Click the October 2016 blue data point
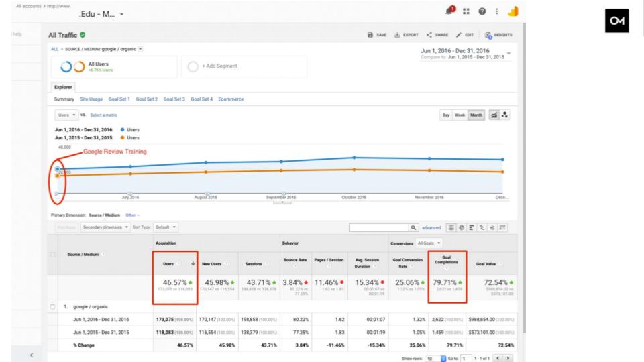The height and width of the screenshot is (362, 644). [354, 157]
